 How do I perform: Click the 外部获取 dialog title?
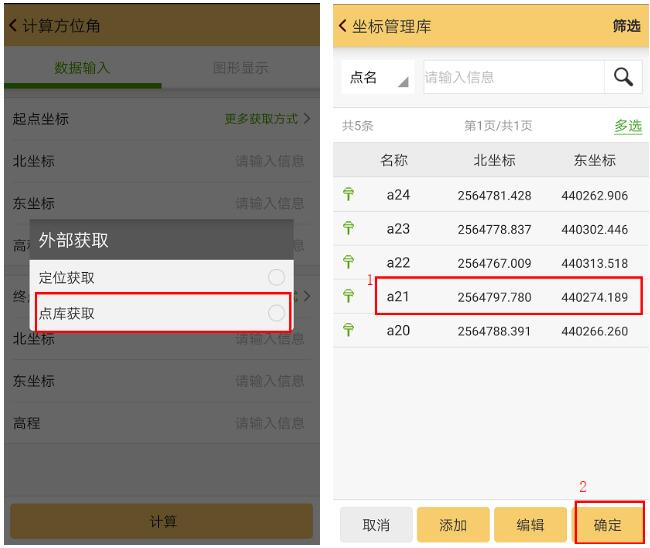(x=73, y=240)
